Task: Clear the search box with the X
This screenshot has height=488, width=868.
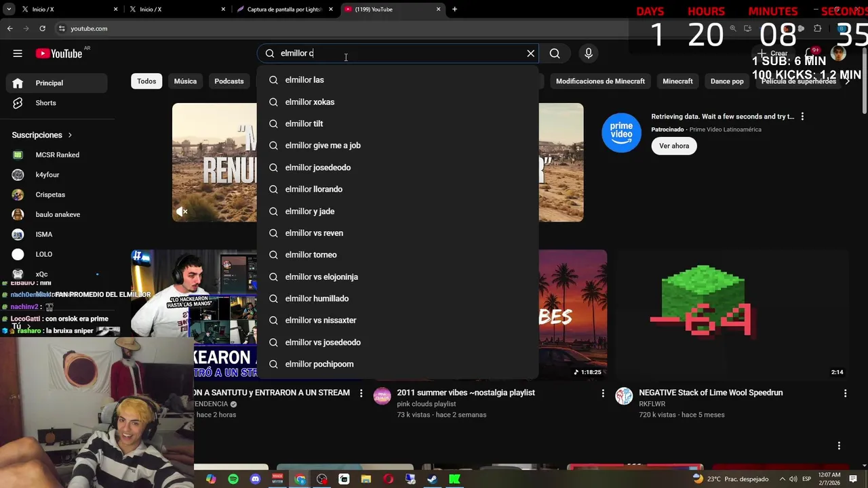Action: 531,54
